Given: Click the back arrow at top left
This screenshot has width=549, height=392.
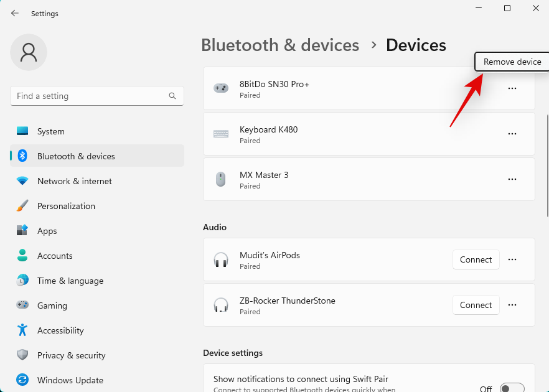Looking at the screenshot, I should click(14, 13).
